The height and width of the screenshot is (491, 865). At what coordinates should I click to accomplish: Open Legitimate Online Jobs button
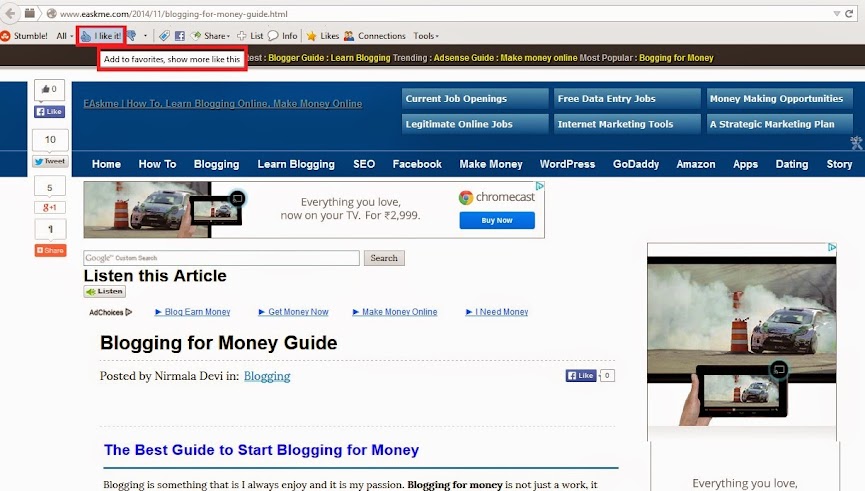[x=475, y=124]
